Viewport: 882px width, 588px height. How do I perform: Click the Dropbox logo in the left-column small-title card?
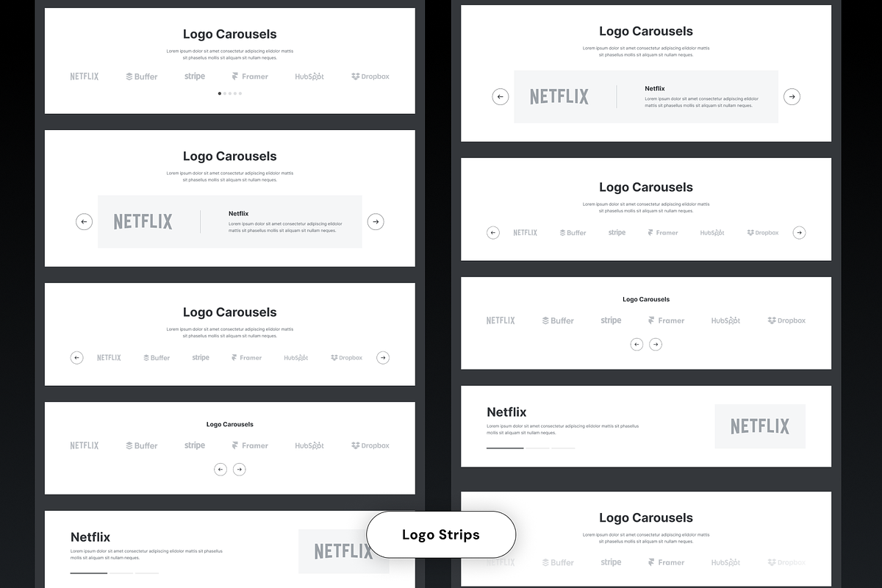pos(370,445)
